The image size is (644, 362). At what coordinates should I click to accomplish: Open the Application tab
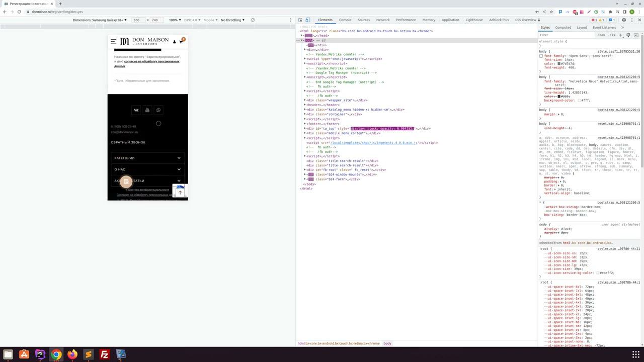pos(450,20)
